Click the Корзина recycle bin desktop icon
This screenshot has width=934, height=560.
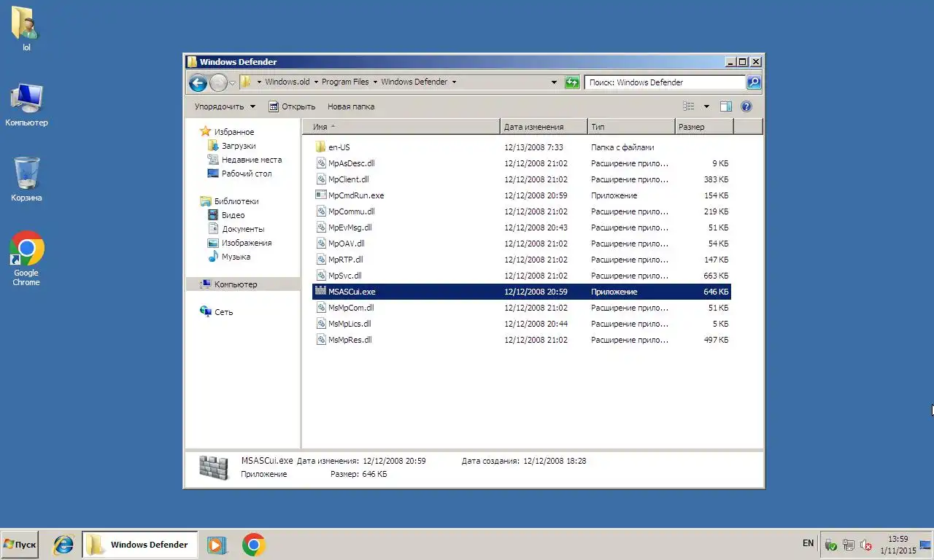(x=26, y=180)
